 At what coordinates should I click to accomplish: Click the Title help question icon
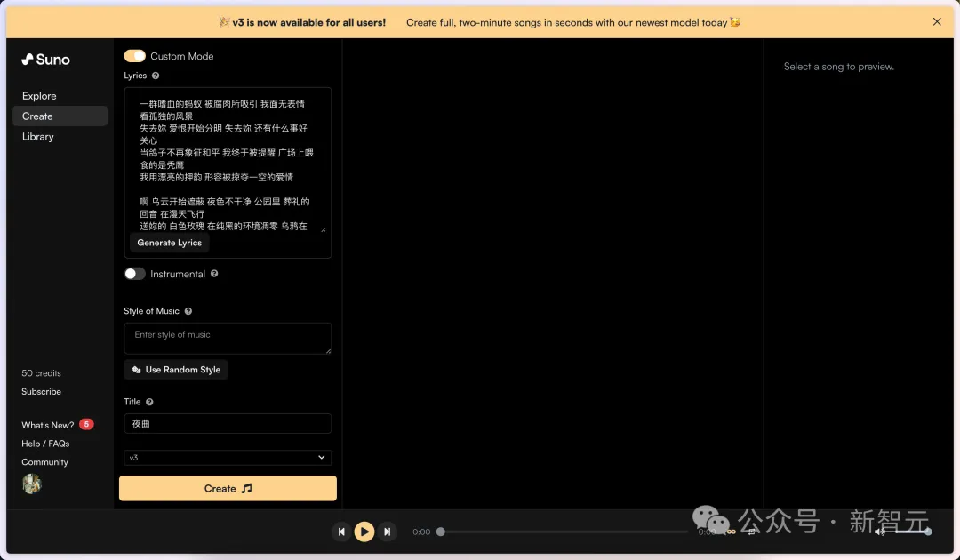[x=149, y=402]
